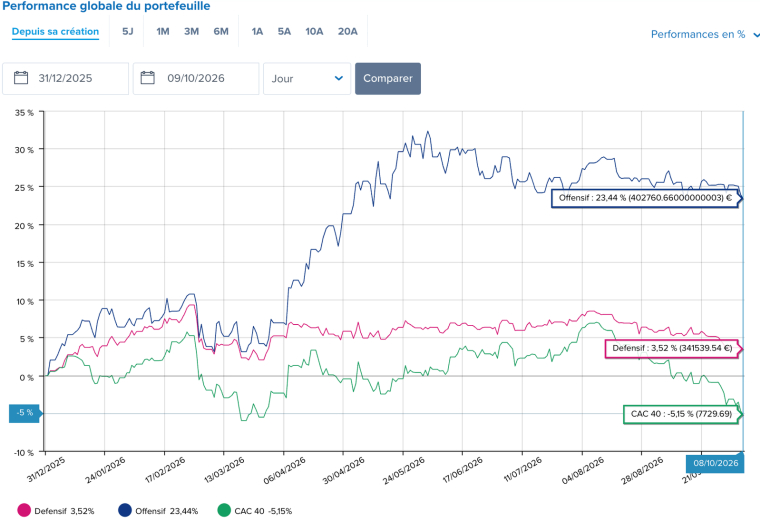Edit the end date field 09/10/2026
Image resolution: width=760 pixels, height=522 pixels.
[196, 79]
